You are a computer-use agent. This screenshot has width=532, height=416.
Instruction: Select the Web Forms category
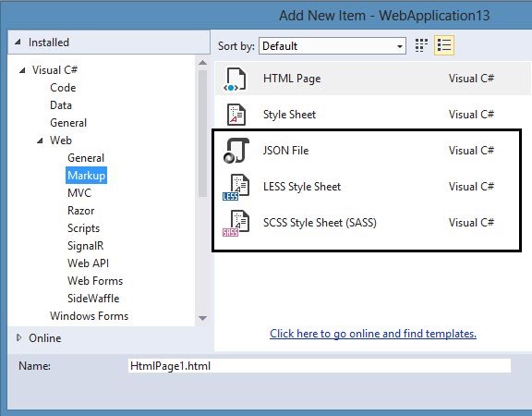[x=95, y=281]
